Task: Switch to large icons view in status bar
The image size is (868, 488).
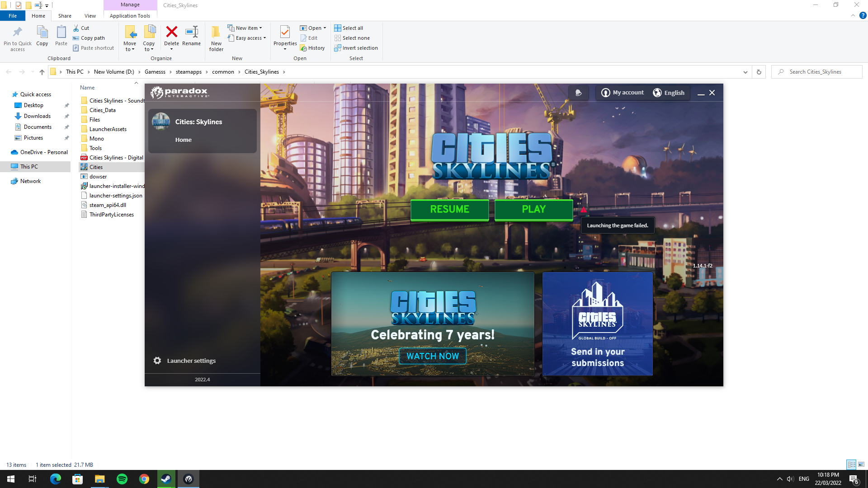Action: point(861,465)
